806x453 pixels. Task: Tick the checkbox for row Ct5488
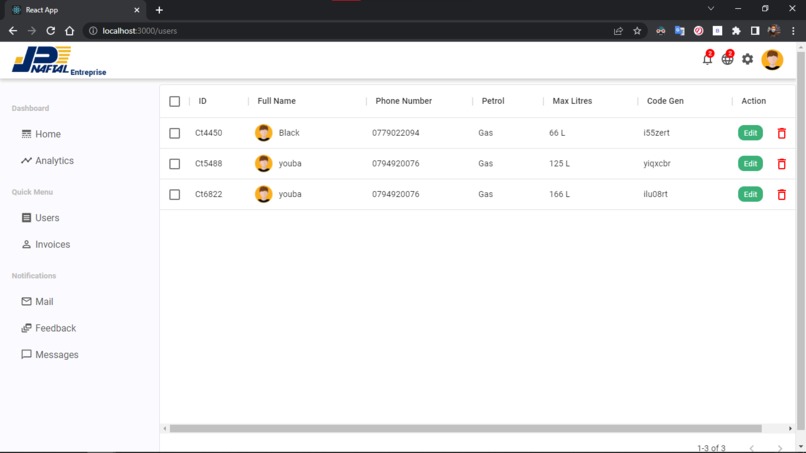click(x=175, y=164)
